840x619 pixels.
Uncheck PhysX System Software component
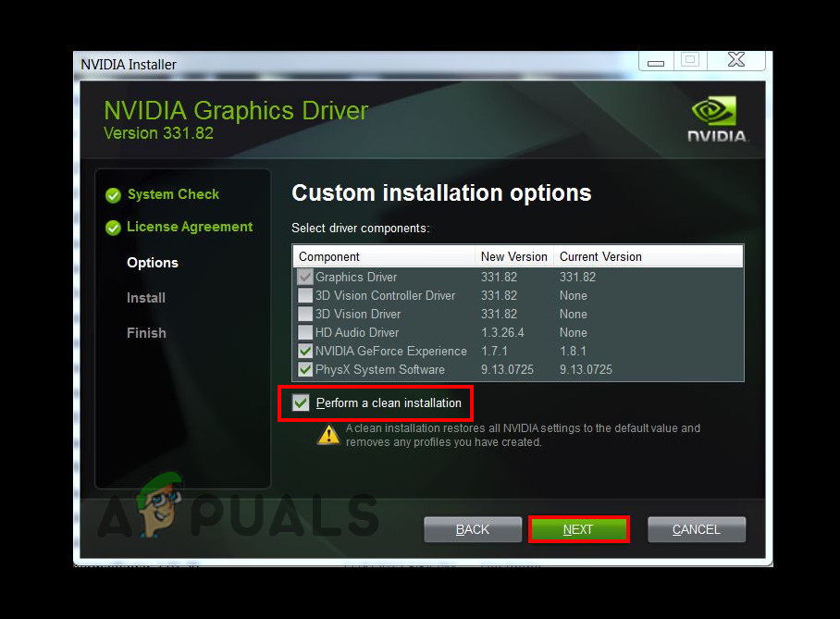(x=304, y=369)
